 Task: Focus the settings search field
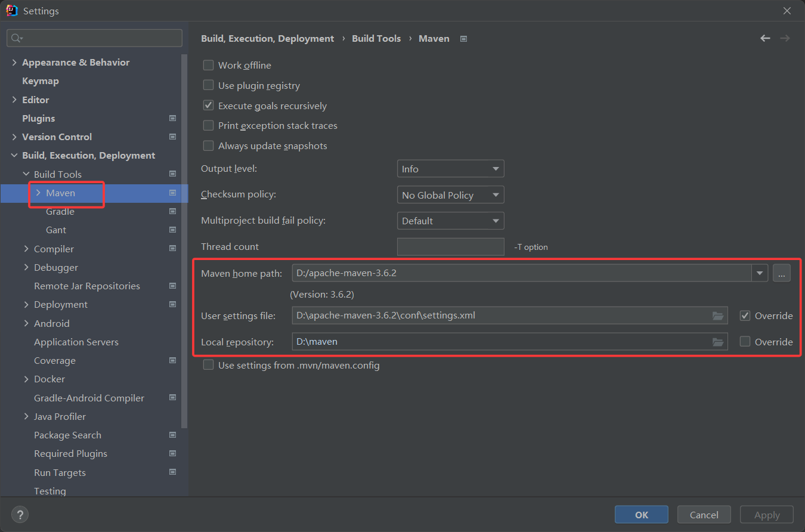click(x=94, y=38)
